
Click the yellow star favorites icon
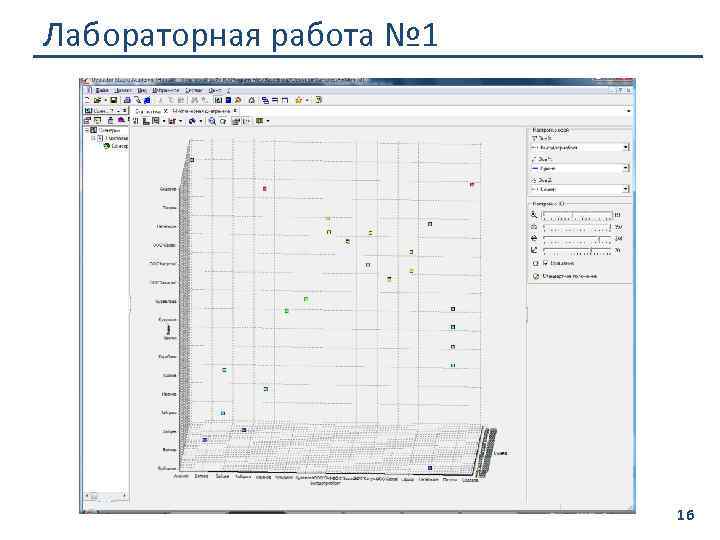click(299, 100)
